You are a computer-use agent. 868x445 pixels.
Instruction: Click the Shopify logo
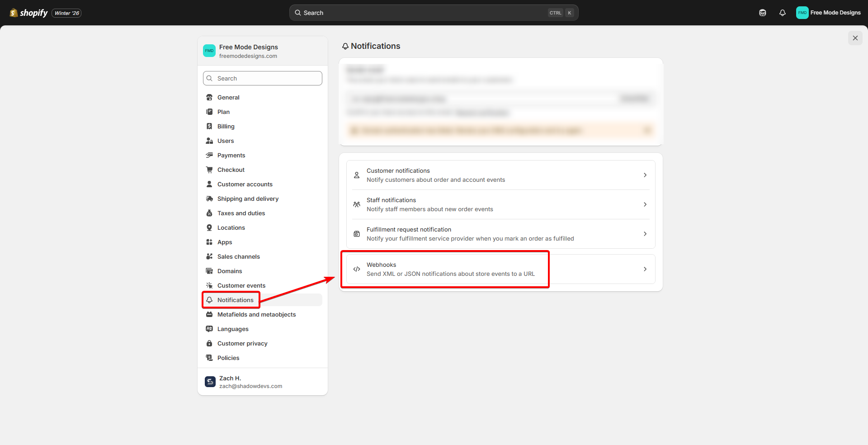tap(28, 13)
